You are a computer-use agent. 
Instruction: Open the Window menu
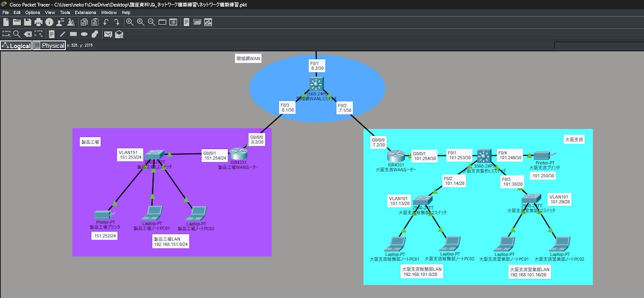(109, 12)
